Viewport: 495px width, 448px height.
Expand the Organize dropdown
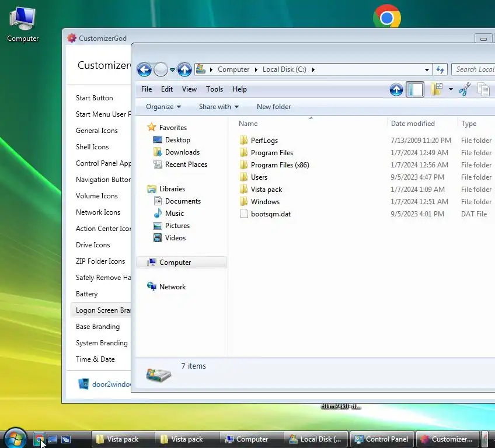(163, 107)
